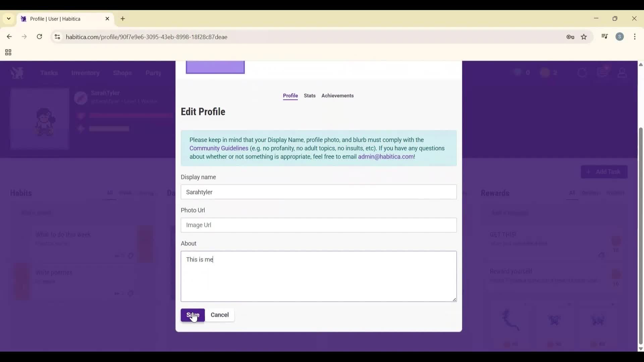Open the Community Guidelines link

click(219, 148)
